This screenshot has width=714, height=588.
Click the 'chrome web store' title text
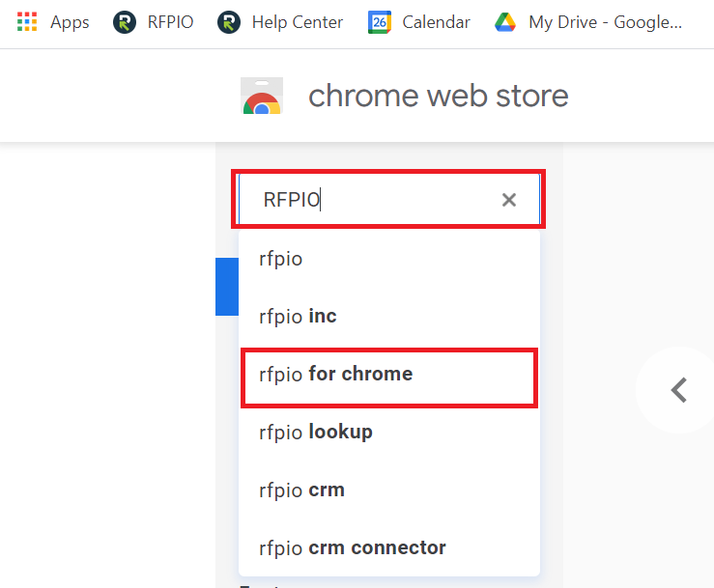pyautogui.click(x=439, y=96)
